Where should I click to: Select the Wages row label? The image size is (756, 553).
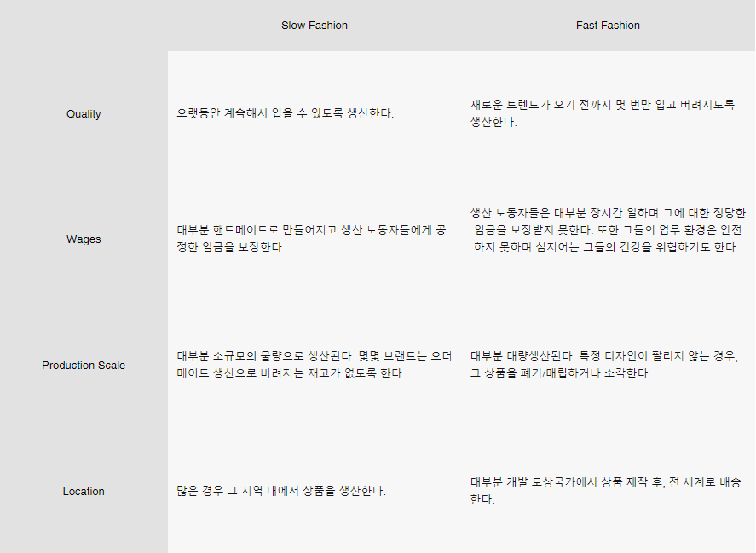pos(84,239)
